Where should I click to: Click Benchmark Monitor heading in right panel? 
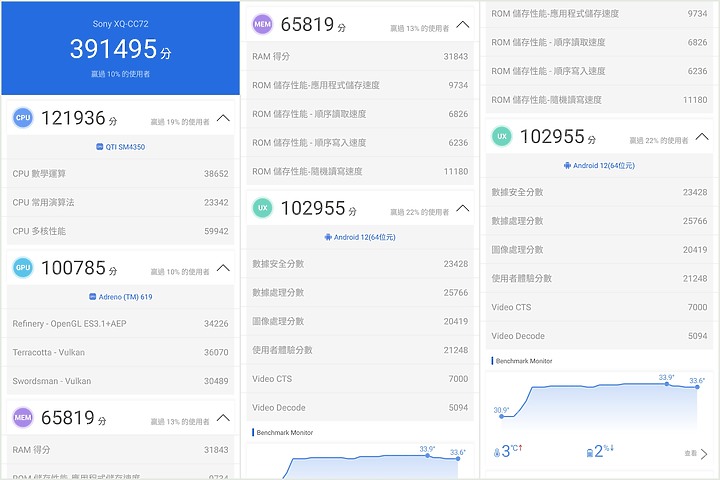click(524, 361)
